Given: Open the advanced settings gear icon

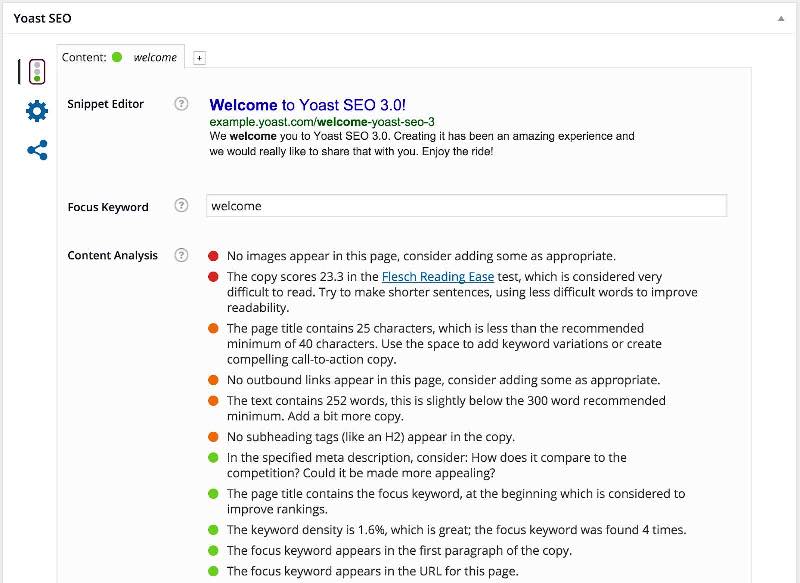Looking at the screenshot, I should coord(36,111).
